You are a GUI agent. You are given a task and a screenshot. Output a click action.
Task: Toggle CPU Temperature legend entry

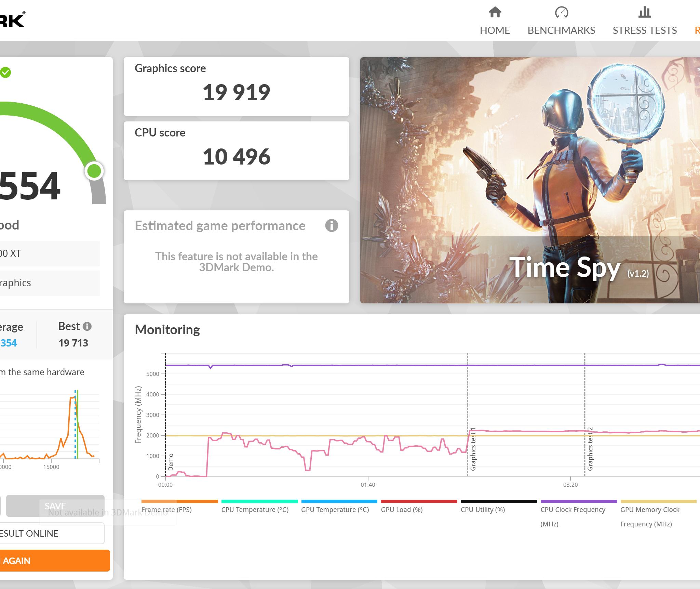click(255, 510)
